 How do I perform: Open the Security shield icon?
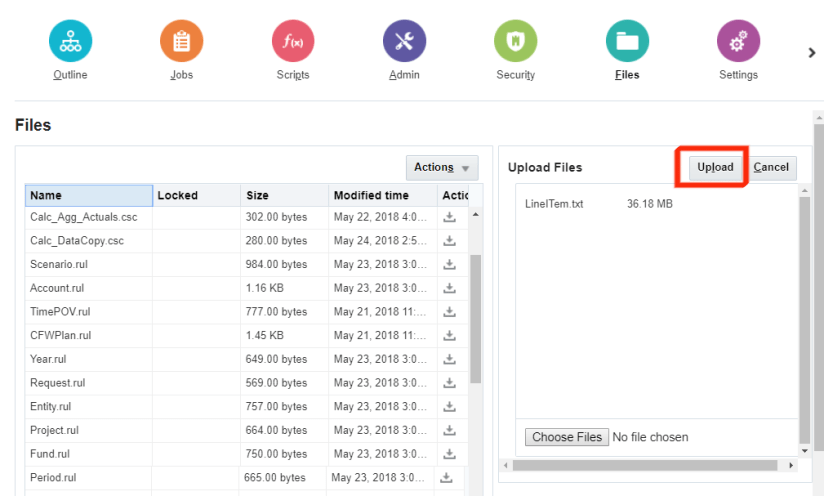pos(515,41)
